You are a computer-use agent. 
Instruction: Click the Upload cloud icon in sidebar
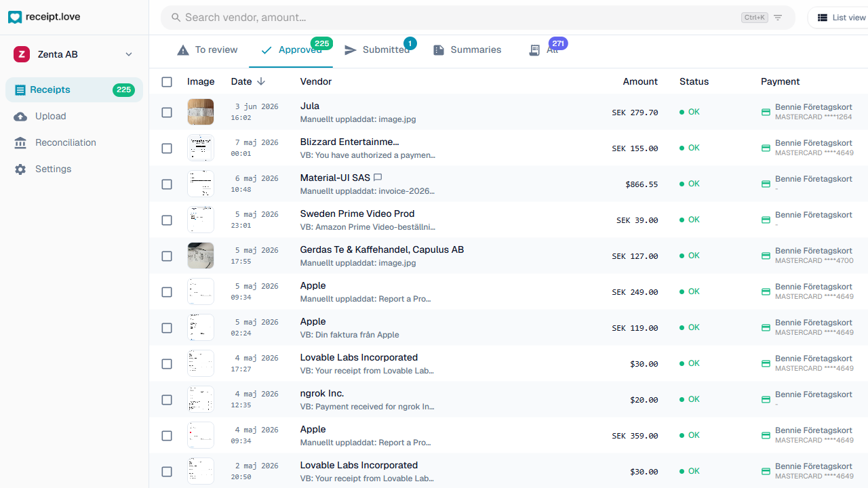[20, 117]
